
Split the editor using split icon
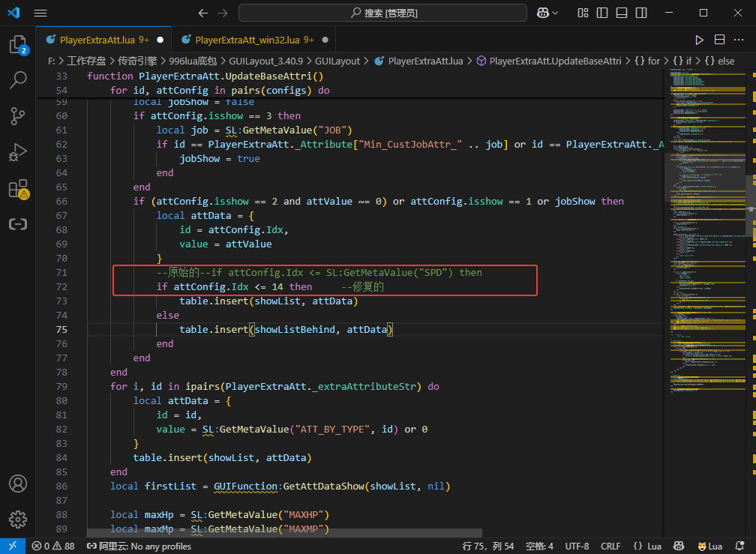pyautogui.click(x=719, y=40)
